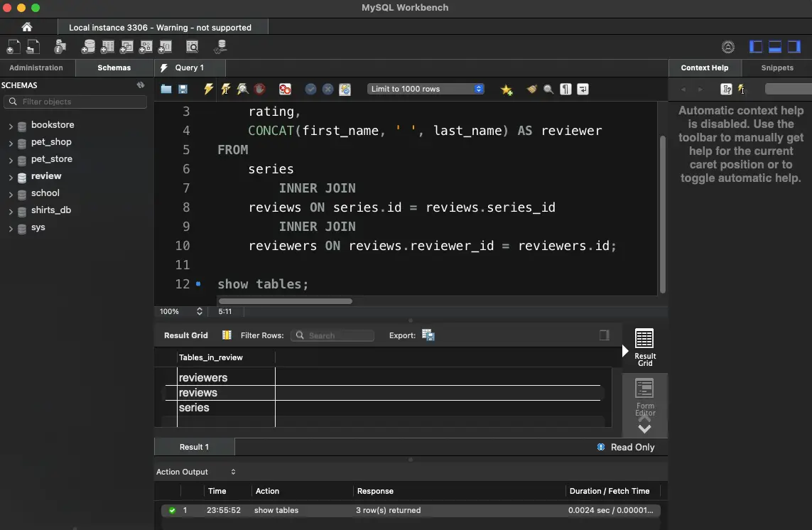The height and width of the screenshot is (530, 812).
Task: Expand the bookstore schema
Action: click(11, 125)
